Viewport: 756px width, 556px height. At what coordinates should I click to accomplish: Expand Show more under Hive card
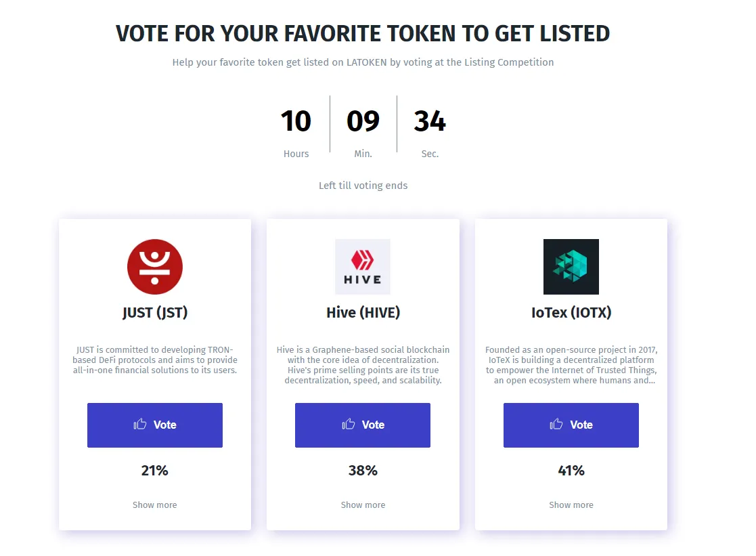363,505
